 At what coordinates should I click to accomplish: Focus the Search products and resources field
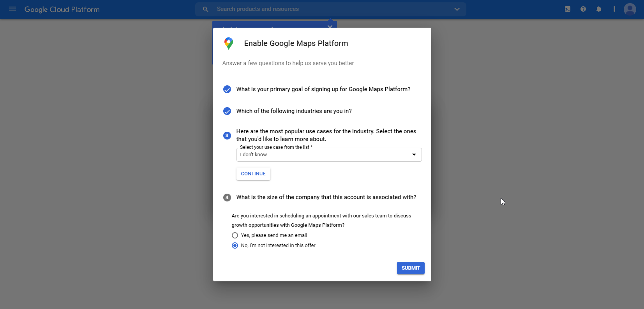331,9
